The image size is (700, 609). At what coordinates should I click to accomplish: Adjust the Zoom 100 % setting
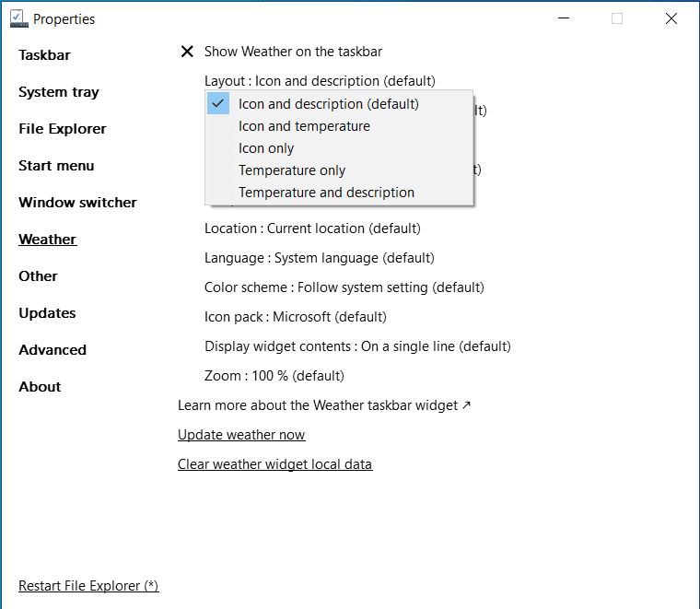coord(274,376)
